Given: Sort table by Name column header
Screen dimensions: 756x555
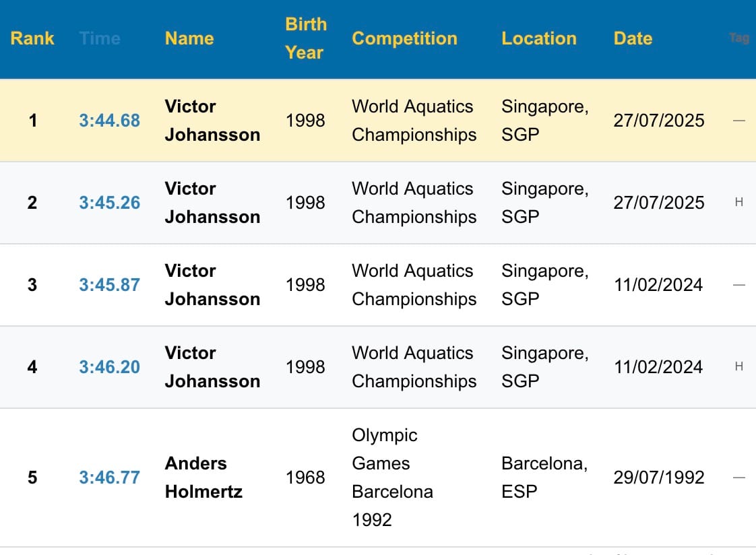Looking at the screenshot, I should [x=189, y=38].
